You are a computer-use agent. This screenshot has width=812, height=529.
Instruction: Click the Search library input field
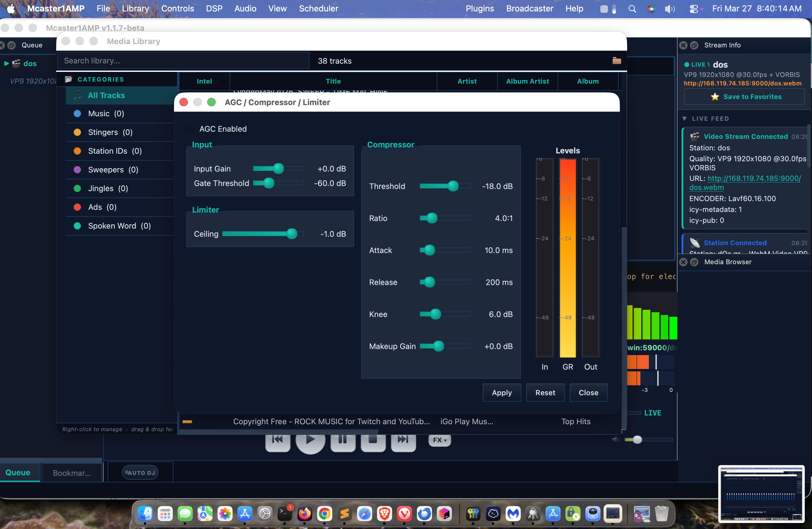[183, 61]
